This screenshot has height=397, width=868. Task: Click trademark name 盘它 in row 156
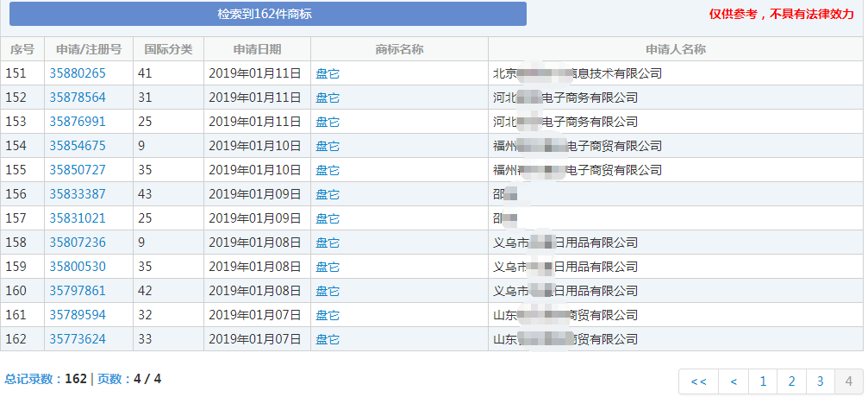pos(328,194)
